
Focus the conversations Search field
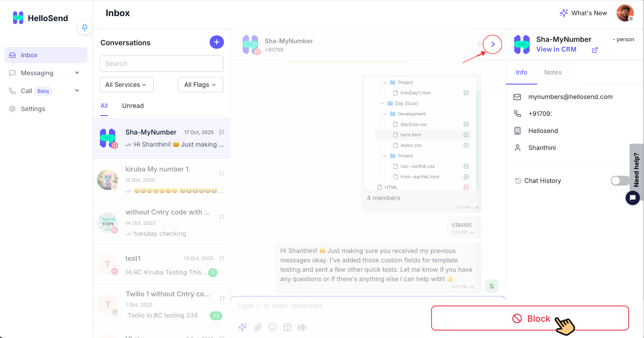click(162, 64)
